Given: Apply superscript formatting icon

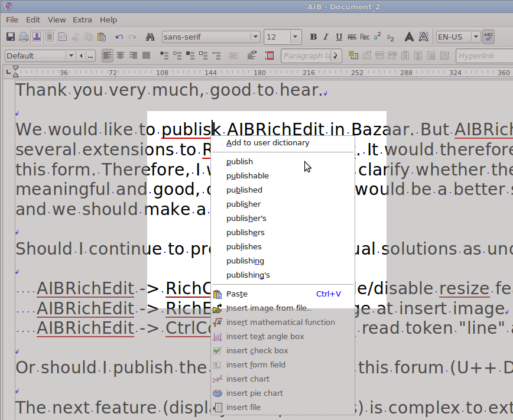Looking at the screenshot, I should pos(378,37).
